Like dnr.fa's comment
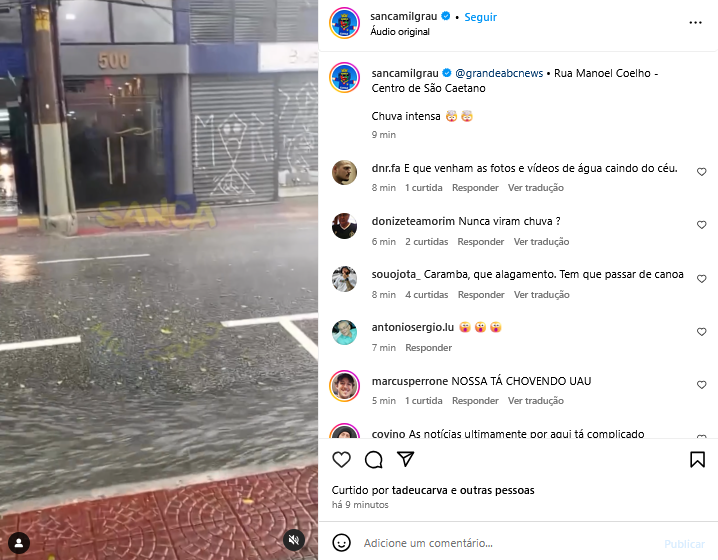 coord(701,172)
